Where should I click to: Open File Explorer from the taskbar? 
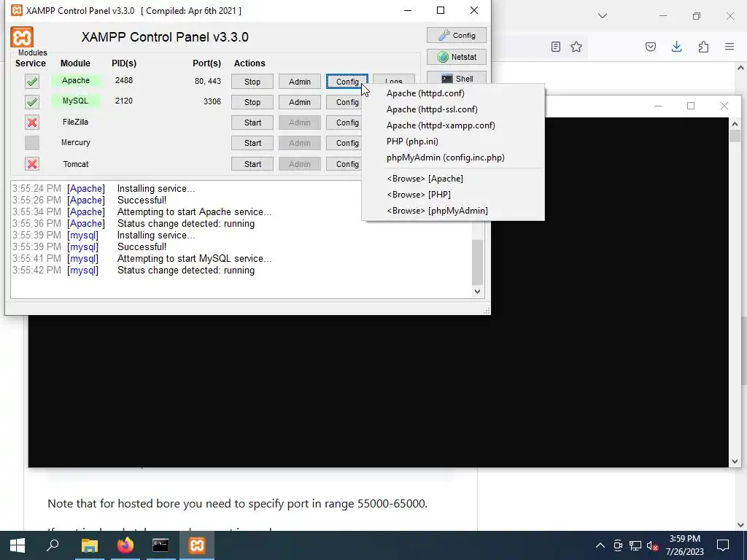[x=89, y=545]
